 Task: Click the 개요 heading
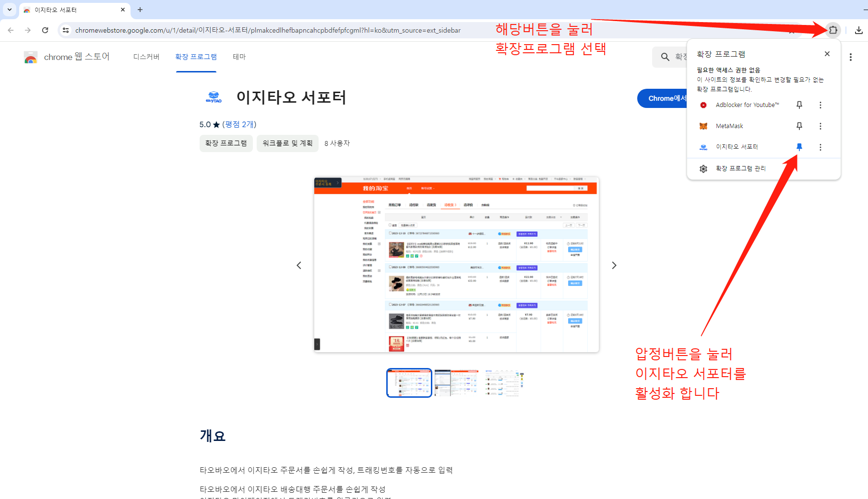[x=213, y=436]
